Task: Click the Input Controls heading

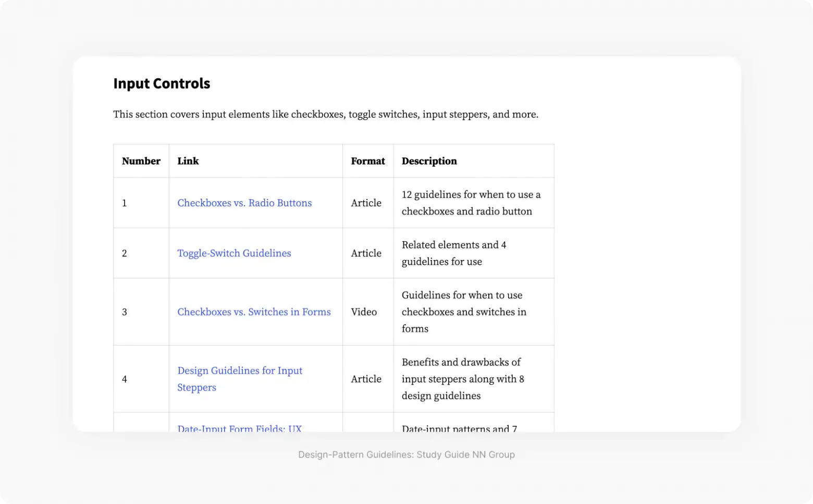Action: coord(162,83)
